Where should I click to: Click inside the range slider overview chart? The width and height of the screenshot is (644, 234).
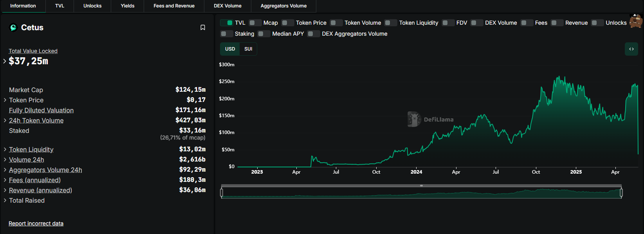coord(421,193)
